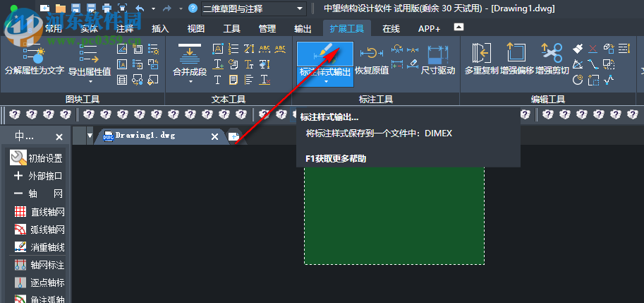Click the yellow document note text icon
This screenshot has width=644, height=303.
(x=233, y=79)
